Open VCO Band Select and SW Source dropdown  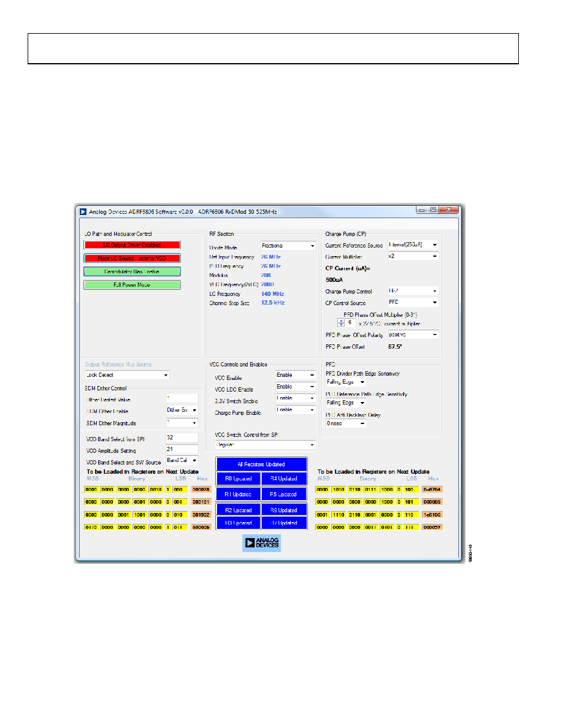click(182, 461)
